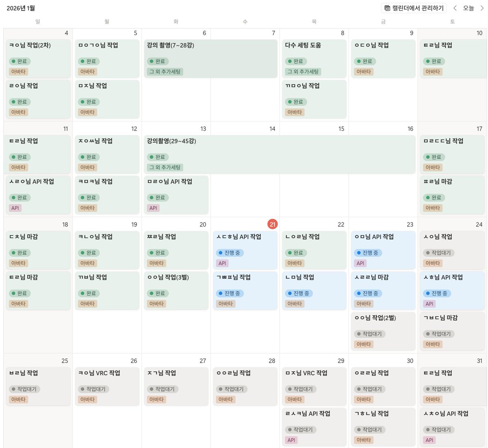Open the ㄱㅂㄷ님 마감 card

click(x=452, y=331)
